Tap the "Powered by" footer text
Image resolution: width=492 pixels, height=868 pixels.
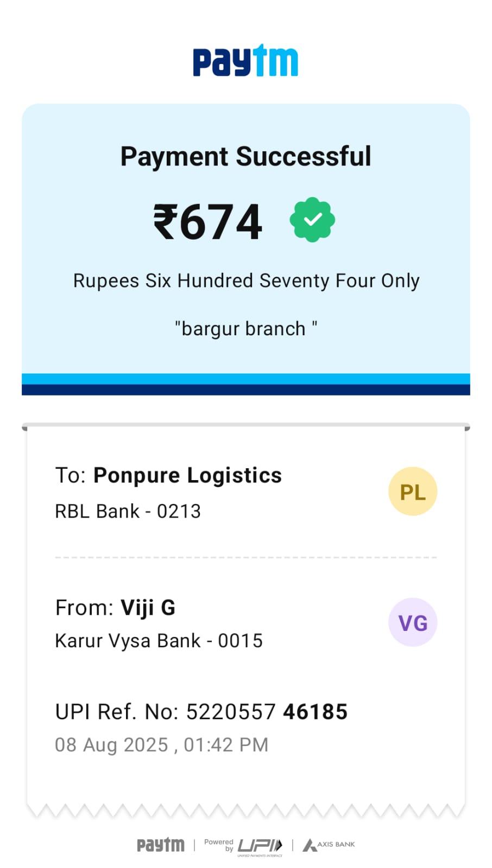click(x=219, y=845)
